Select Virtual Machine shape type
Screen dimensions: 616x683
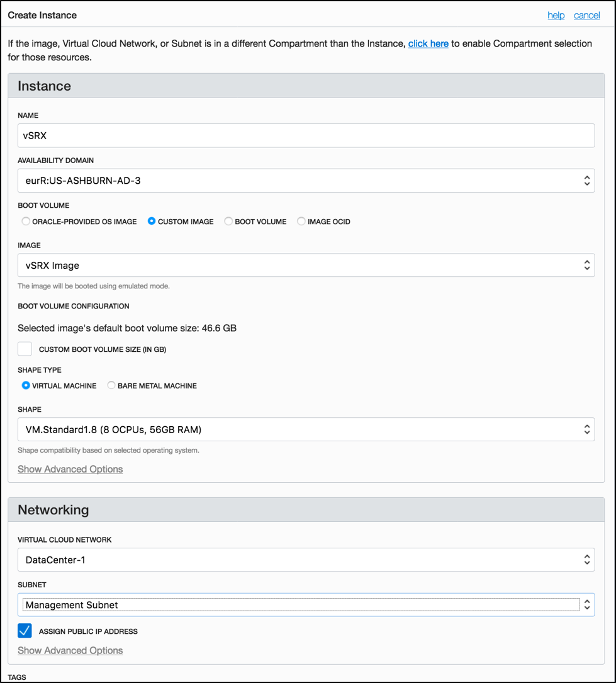26,385
